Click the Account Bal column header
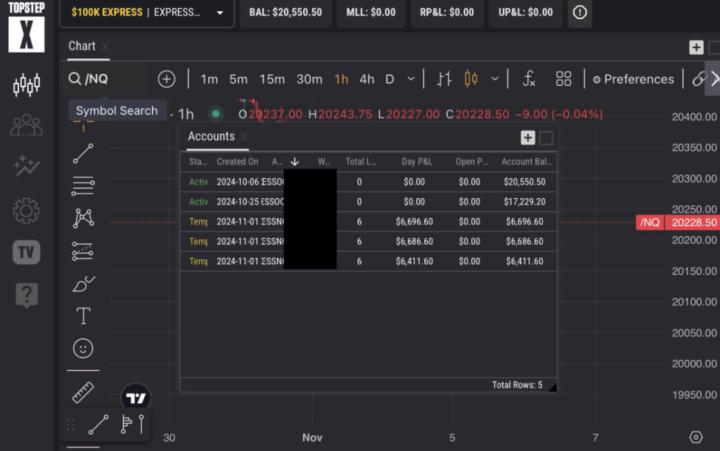This screenshot has width=720, height=451. click(526, 162)
